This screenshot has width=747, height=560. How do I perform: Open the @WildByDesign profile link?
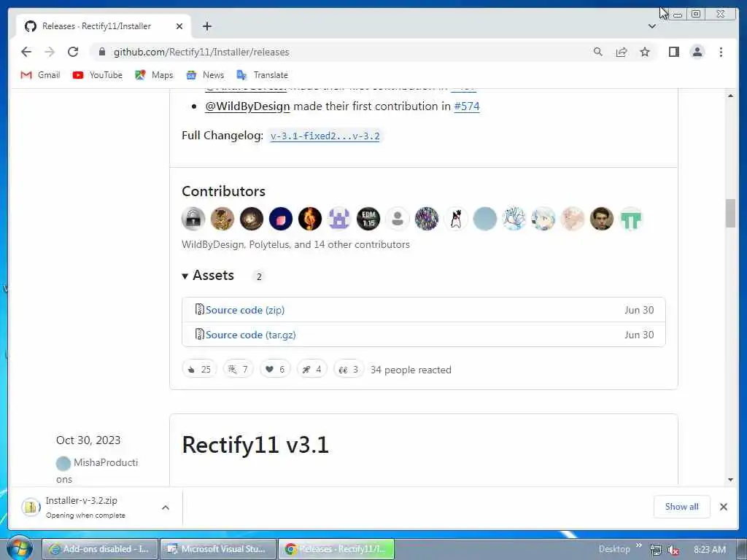(247, 106)
